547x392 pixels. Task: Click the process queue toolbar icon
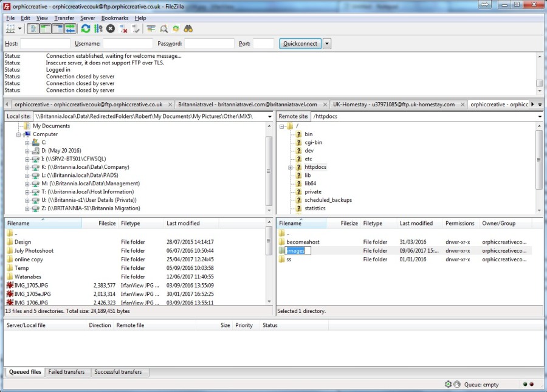pyautogui.click(x=98, y=29)
